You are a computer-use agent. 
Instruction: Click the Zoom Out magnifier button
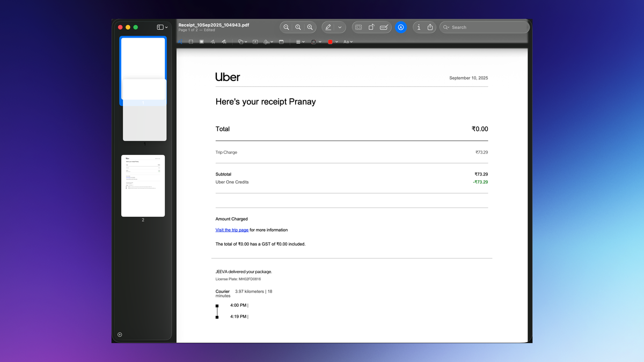click(x=287, y=27)
